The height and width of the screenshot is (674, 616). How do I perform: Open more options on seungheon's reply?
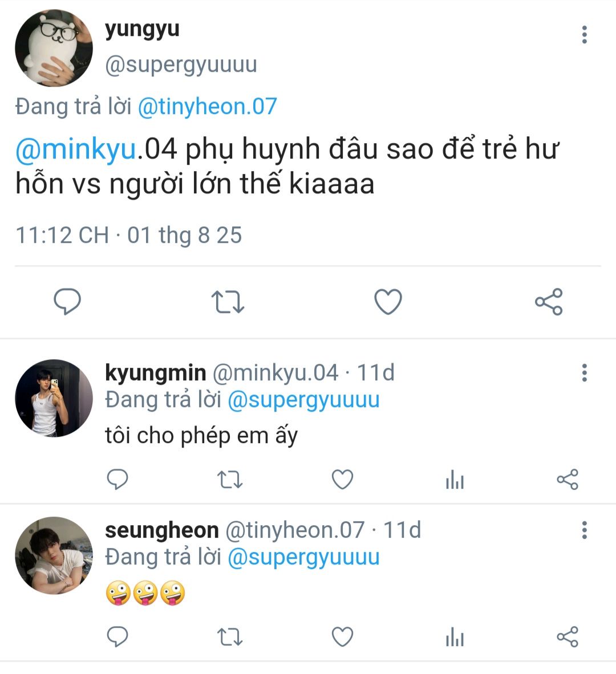click(584, 530)
